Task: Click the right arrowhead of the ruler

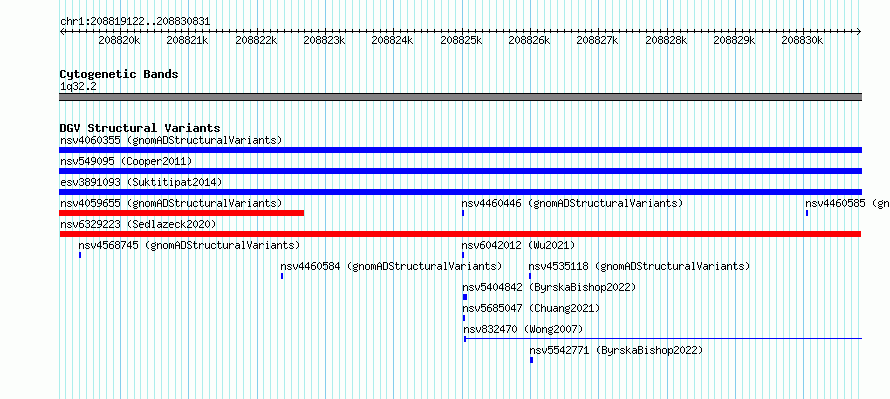Action: coord(859,31)
